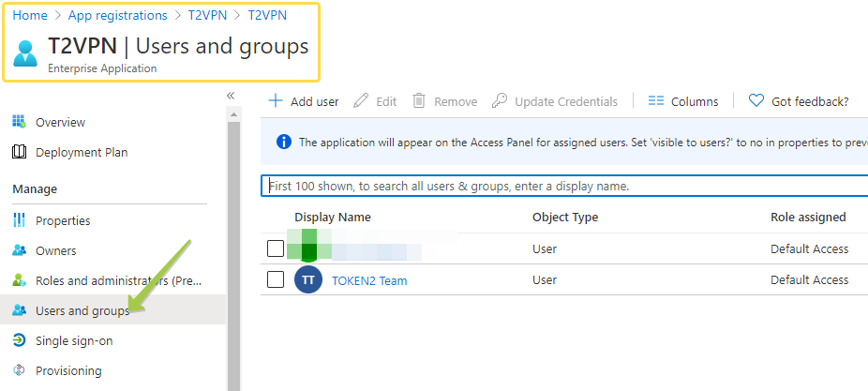Click Object Type column header

coord(565,218)
